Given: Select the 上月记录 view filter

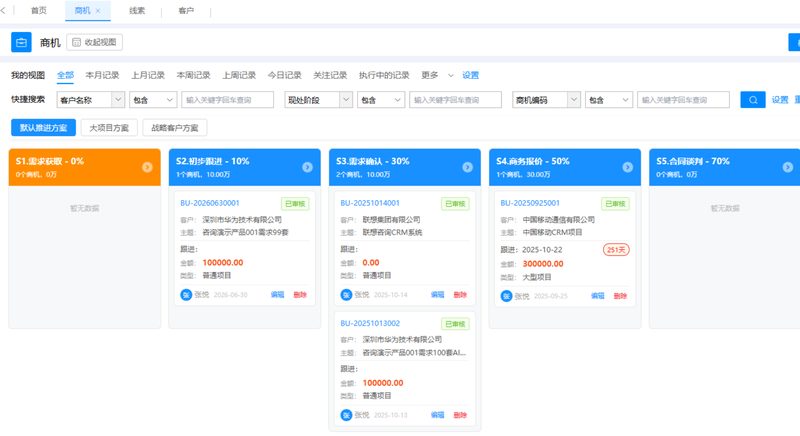Looking at the screenshot, I should [x=148, y=75].
